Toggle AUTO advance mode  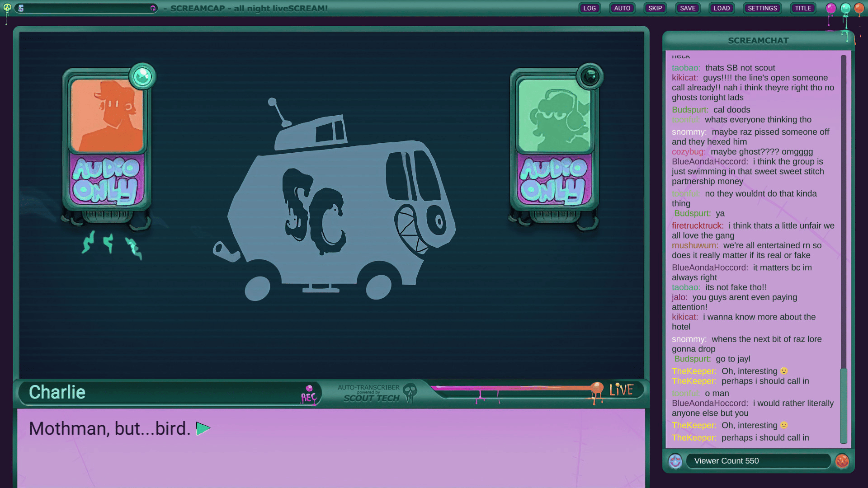(622, 8)
